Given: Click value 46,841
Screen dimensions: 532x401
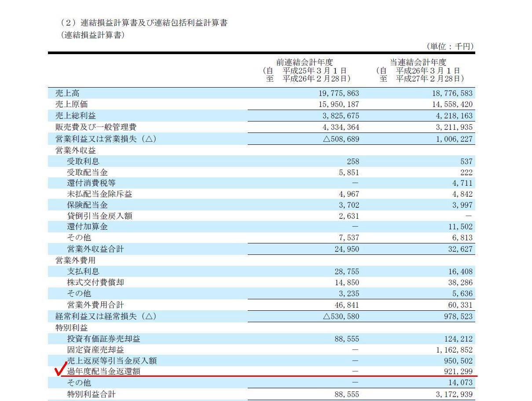Looking at the screenshot, I should coord(347,305).
